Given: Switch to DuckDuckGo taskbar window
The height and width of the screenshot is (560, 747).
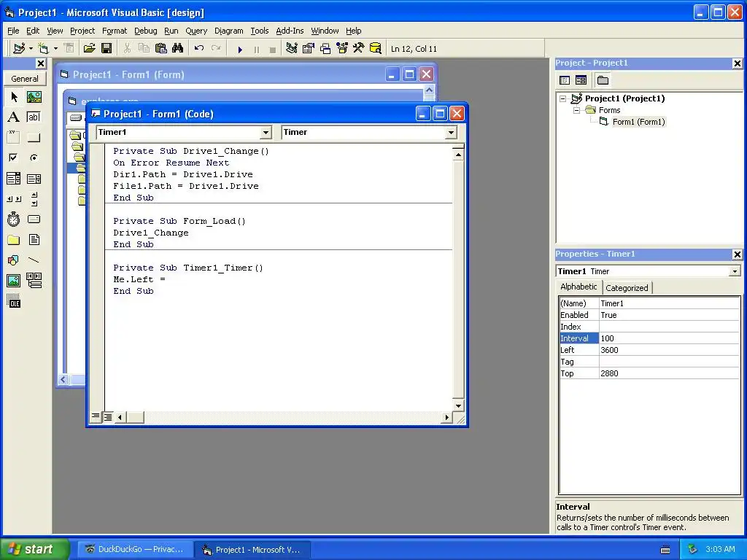Looking at the screenshot, I should click(135, 549).
